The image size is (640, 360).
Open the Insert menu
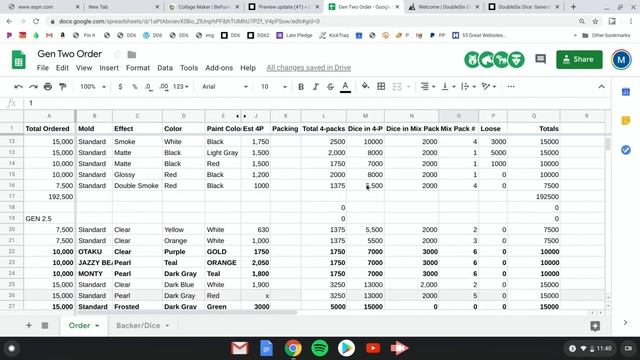pos(109,68)
